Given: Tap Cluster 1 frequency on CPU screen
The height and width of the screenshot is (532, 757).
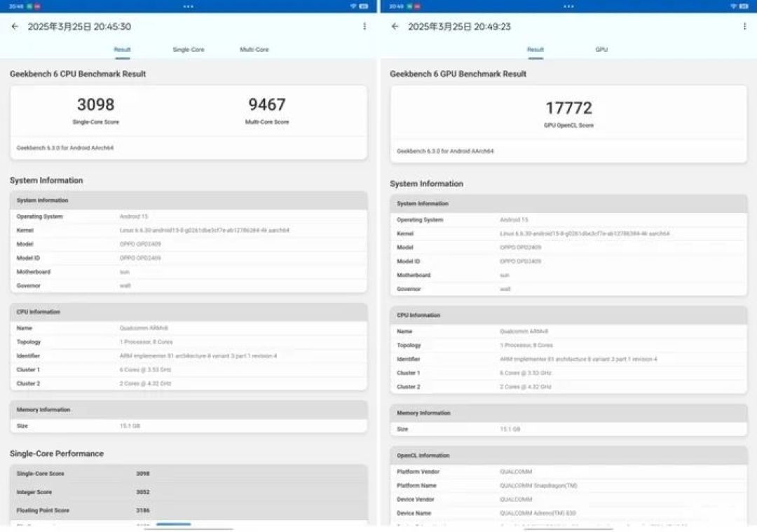Looking at the screenshot, I should click(x=145, y=370).
